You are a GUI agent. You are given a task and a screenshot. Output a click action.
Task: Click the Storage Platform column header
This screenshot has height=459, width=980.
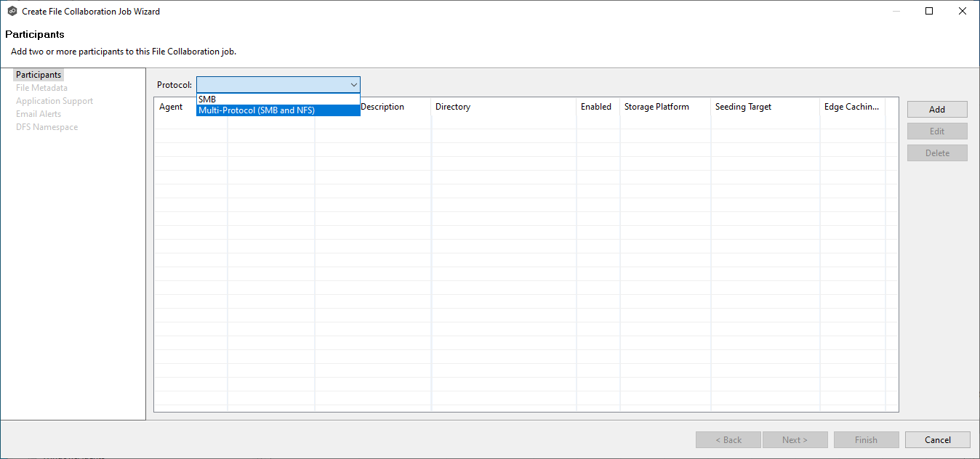pyautogui.click(x=656, y=107)
